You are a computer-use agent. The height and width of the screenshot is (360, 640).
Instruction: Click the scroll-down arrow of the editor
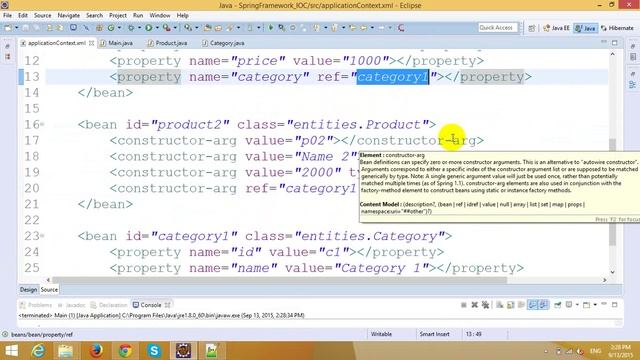[x=612, y=272]
